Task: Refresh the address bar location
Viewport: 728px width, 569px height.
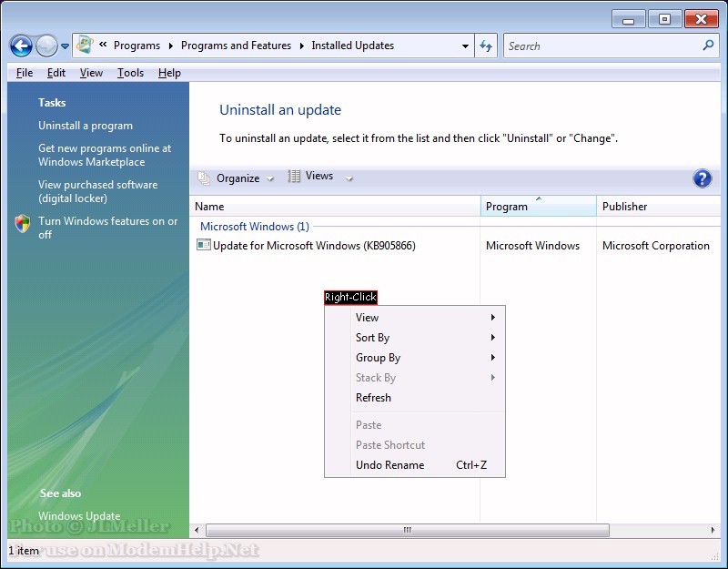Action: click(486, 46)
